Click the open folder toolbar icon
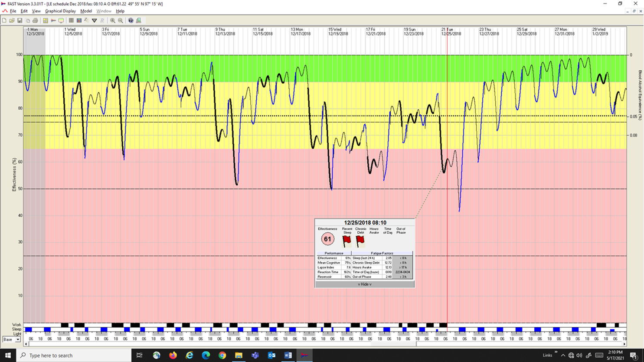Viewport: 644px width, 362px height. tap(12, 20)
